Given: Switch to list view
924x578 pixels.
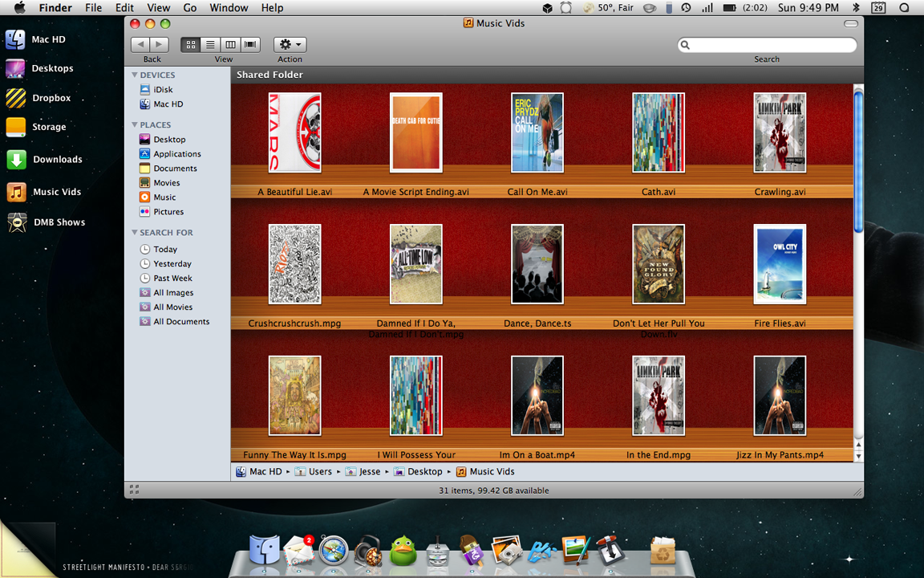Looking at the screenshot, I should point(210,44).
